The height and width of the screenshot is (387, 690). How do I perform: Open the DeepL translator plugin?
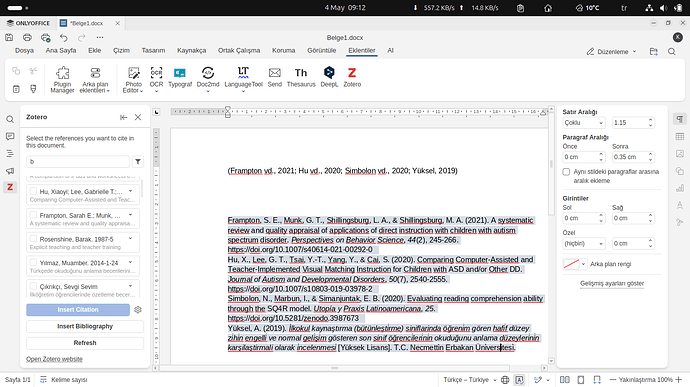click(x=329, y=77)
